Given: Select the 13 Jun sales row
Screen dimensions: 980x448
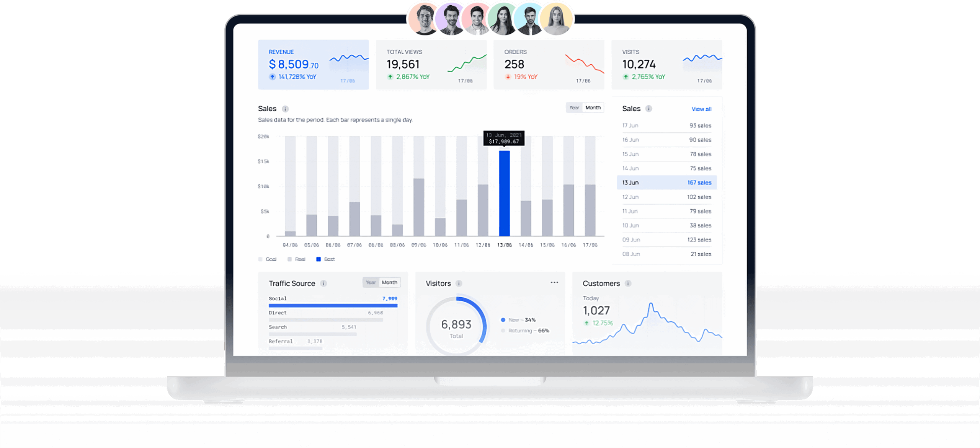Looking at the screenshot, I should (x=666, y=182).
